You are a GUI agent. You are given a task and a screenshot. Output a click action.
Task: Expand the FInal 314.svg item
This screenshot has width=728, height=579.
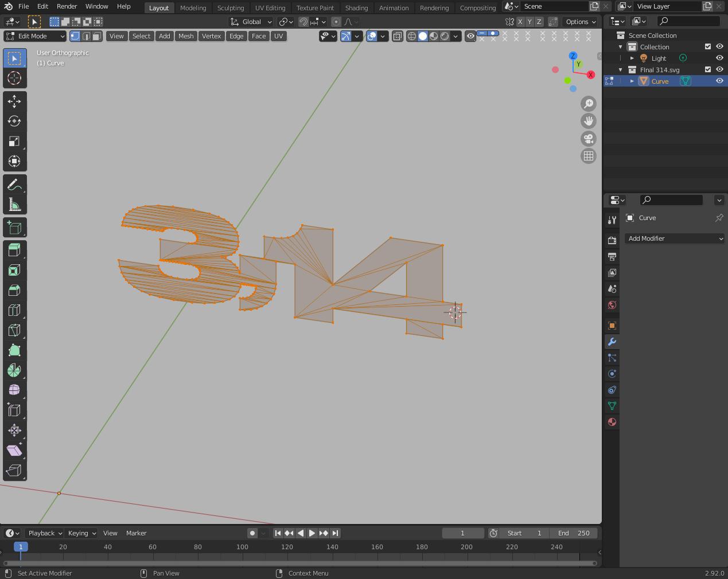pos(620,69)
